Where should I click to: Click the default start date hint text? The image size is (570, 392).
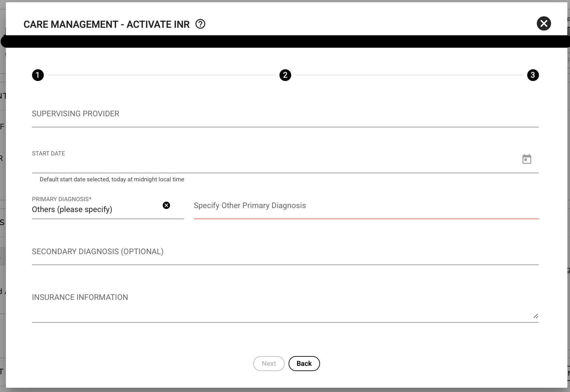click(112, 179)
